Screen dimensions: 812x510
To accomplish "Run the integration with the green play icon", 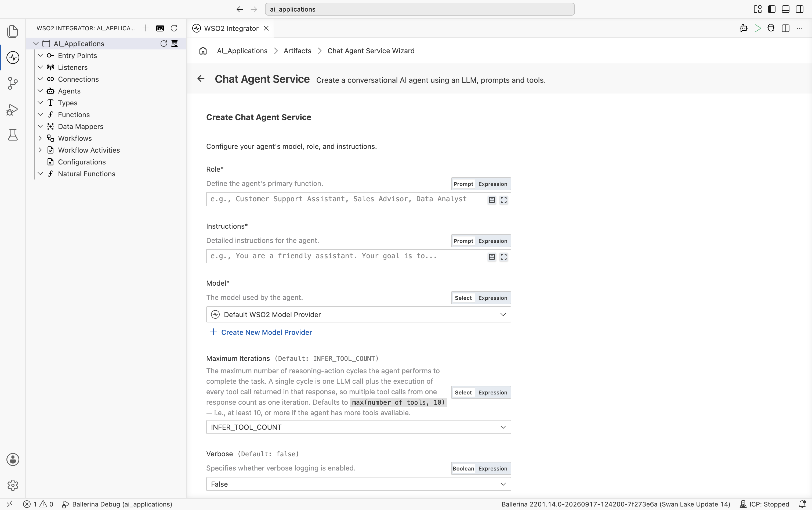I will (x=758, y=28).
